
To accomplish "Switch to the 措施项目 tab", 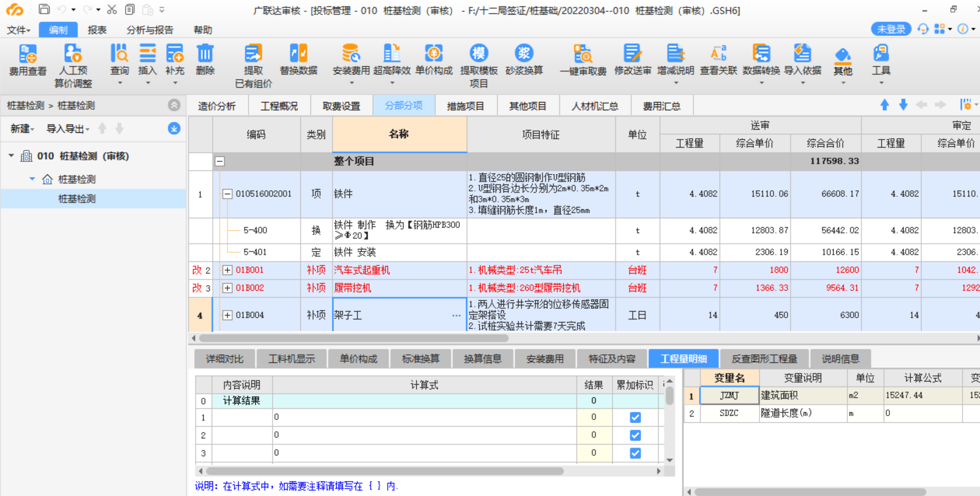I will click(x=466, y=106).
